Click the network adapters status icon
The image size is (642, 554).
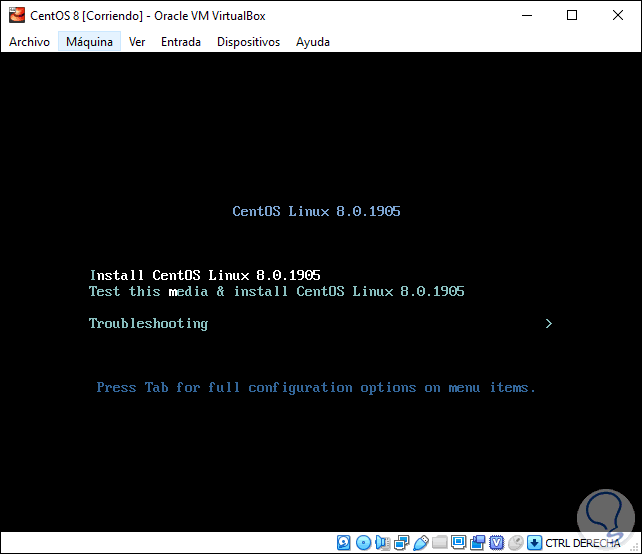tap(401, 543)
